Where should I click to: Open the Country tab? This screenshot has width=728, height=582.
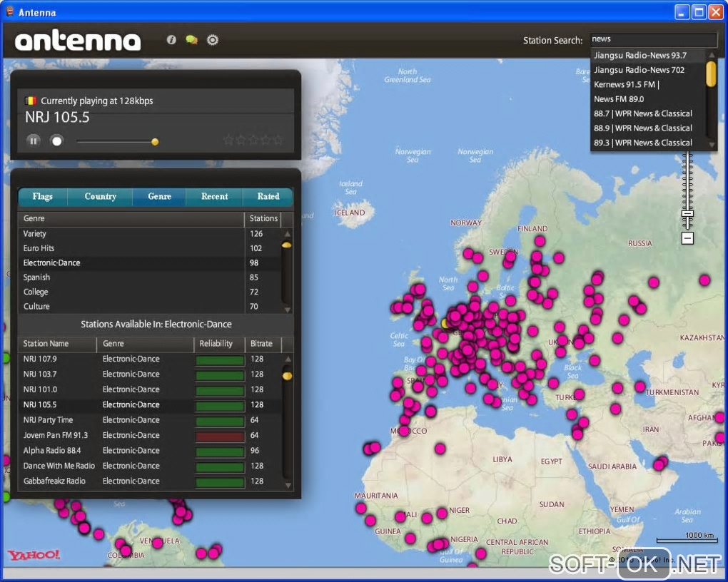point(100,197)
